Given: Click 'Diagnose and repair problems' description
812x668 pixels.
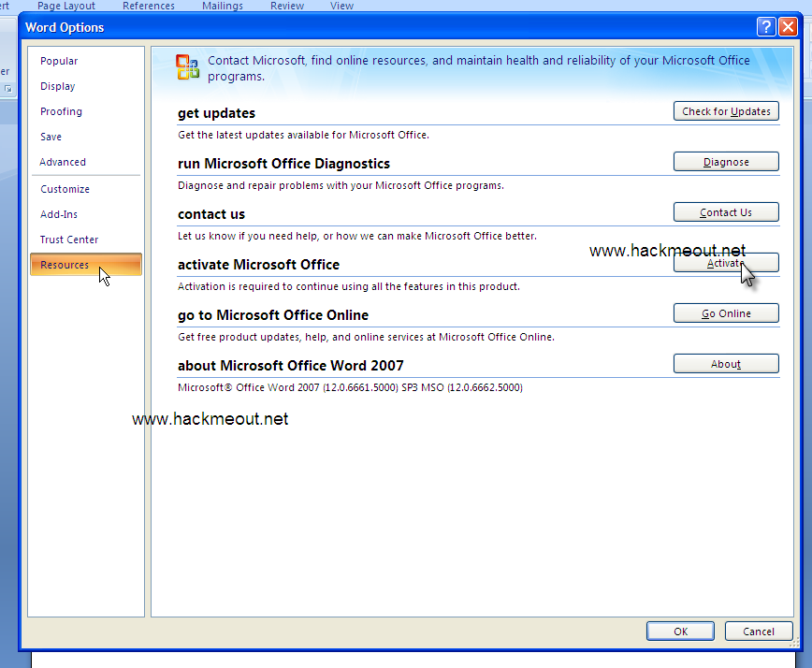Looking at the screenshot, I should pos(341,185).
